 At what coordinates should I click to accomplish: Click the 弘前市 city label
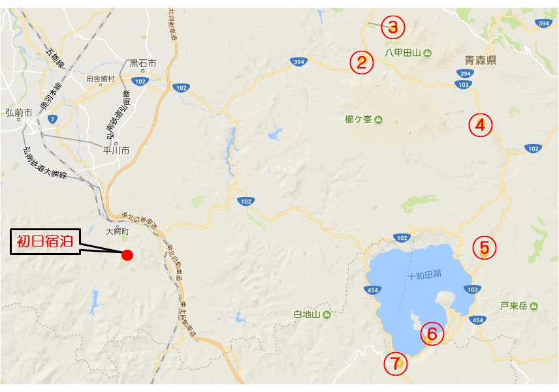(18, 113)
